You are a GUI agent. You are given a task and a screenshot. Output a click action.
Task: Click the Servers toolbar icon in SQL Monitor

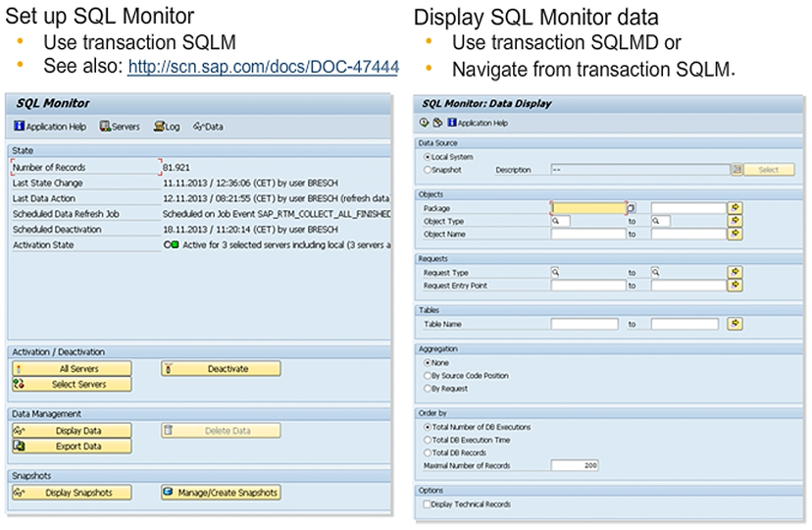point(120,127)
